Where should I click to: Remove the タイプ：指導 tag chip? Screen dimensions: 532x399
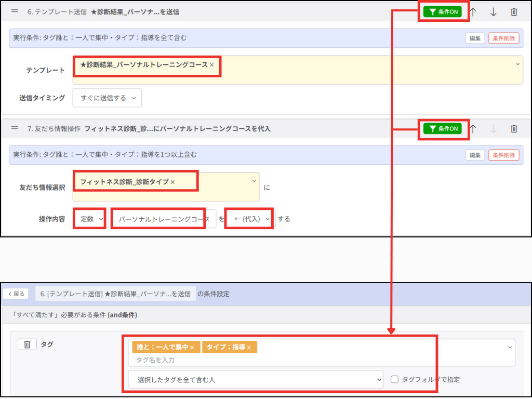[249, 348]
